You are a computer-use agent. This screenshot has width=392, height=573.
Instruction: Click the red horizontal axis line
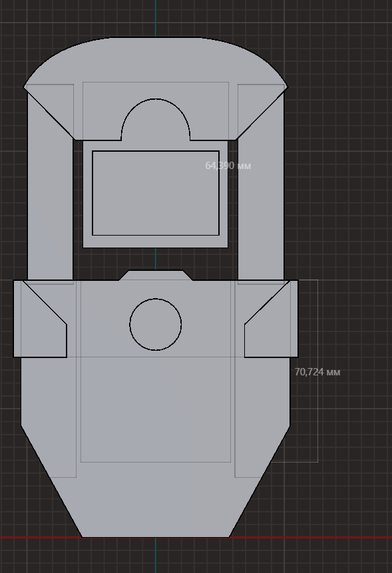tap(329, 538)
